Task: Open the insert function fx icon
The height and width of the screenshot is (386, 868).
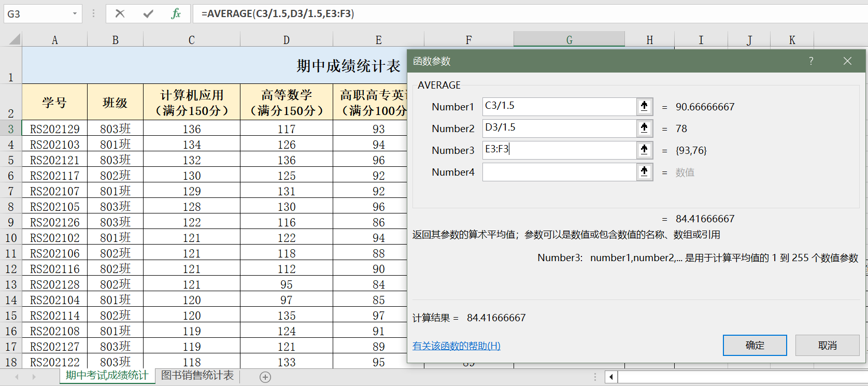Action: pos(176,13)
